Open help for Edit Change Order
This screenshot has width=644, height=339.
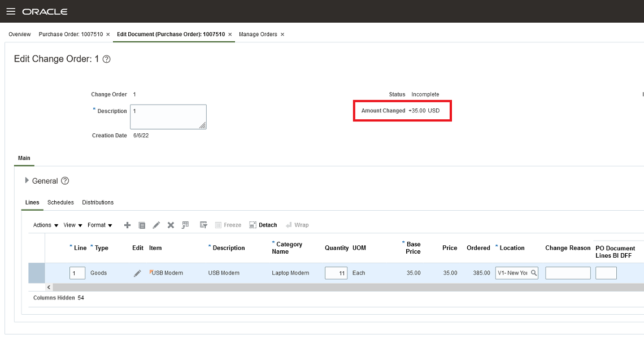click(x=106, y=59)
